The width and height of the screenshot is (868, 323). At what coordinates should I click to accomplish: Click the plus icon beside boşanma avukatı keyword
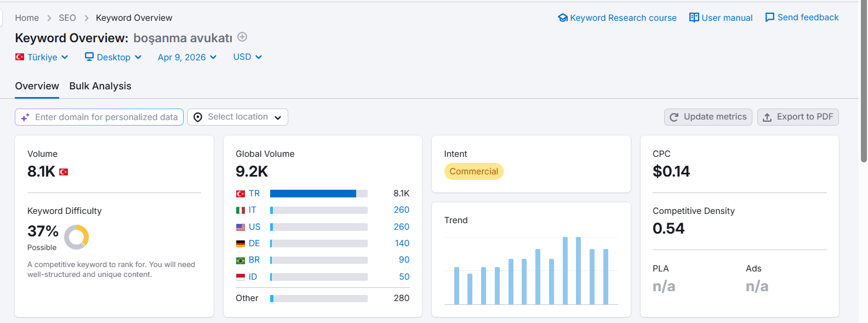point(242,37)
